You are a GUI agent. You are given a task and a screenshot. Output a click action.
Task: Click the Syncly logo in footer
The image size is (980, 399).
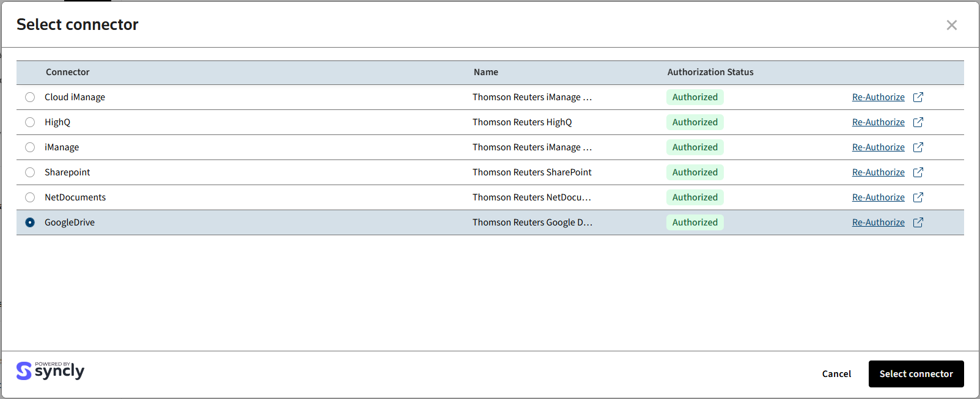(50, 371)
